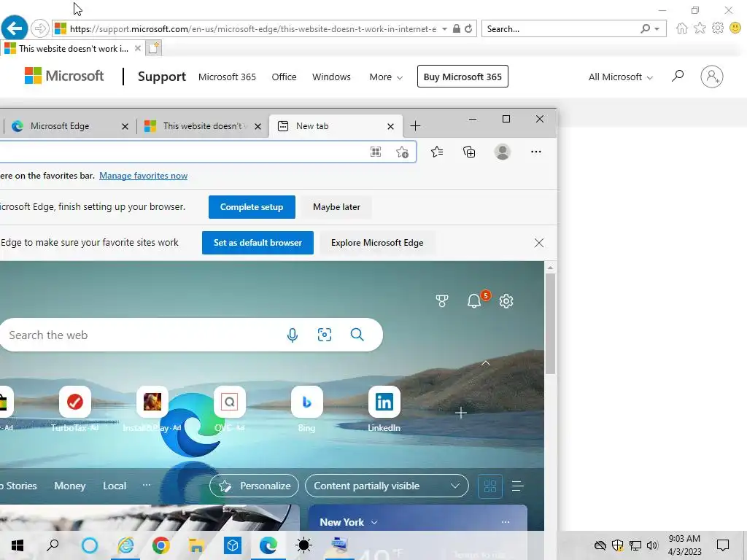Screen dimensions: 747x560
Task: Click Set as default browser
Action: [x=258, y=243]
